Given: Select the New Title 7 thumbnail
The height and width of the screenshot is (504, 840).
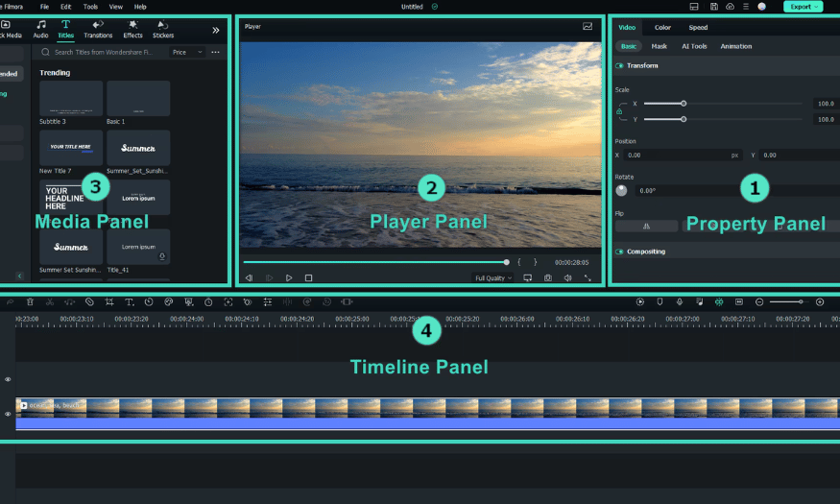Looking at the screenshot, I should (x=71, y=148).
